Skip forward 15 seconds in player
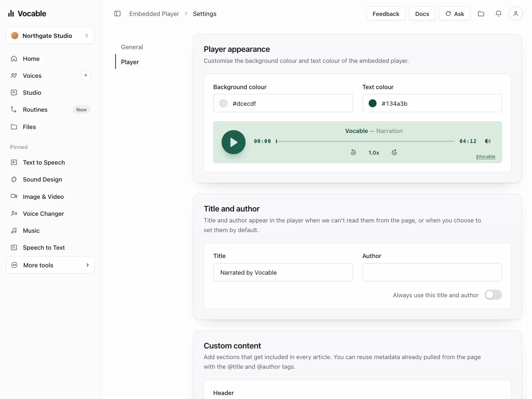 [x=394, y=153]
